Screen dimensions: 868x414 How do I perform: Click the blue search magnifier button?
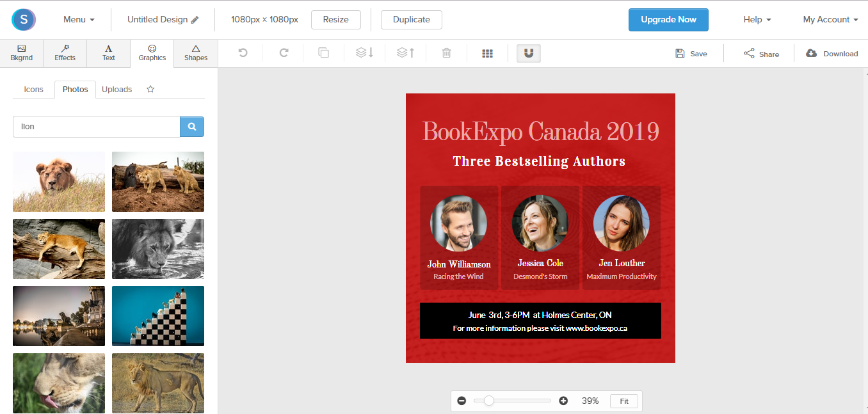pos(192,127)
